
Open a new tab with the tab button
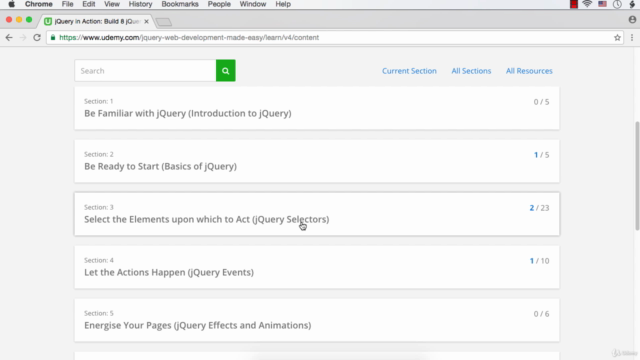pos(164,22)
